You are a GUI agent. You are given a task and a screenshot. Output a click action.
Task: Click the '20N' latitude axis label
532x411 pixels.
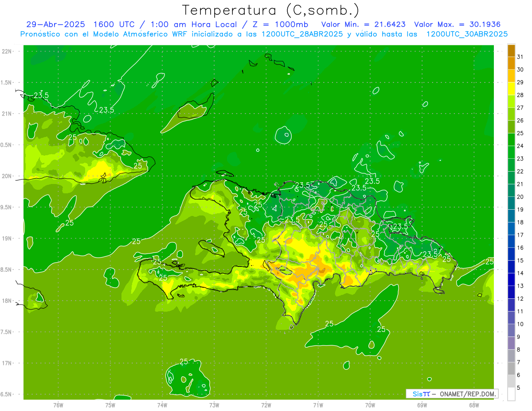tap(7, 176)
